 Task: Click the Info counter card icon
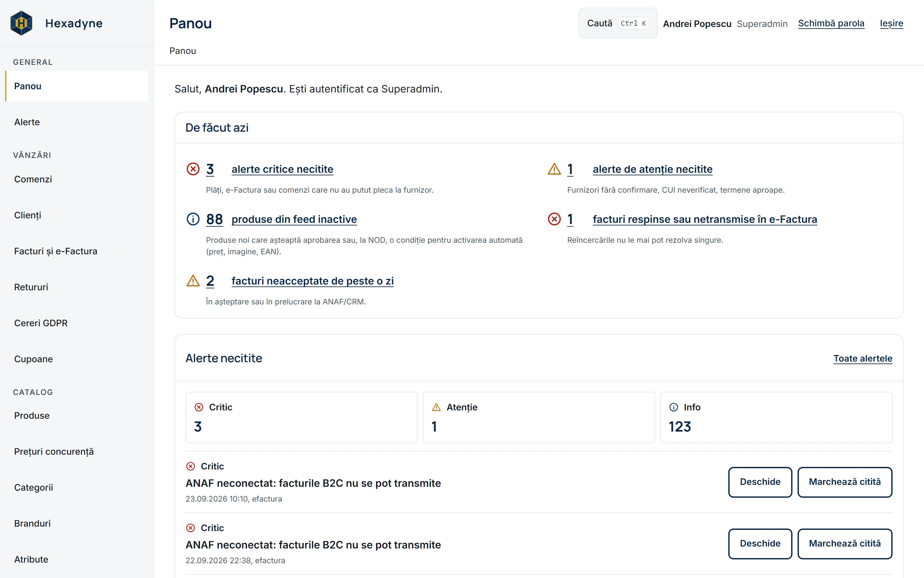673,407
